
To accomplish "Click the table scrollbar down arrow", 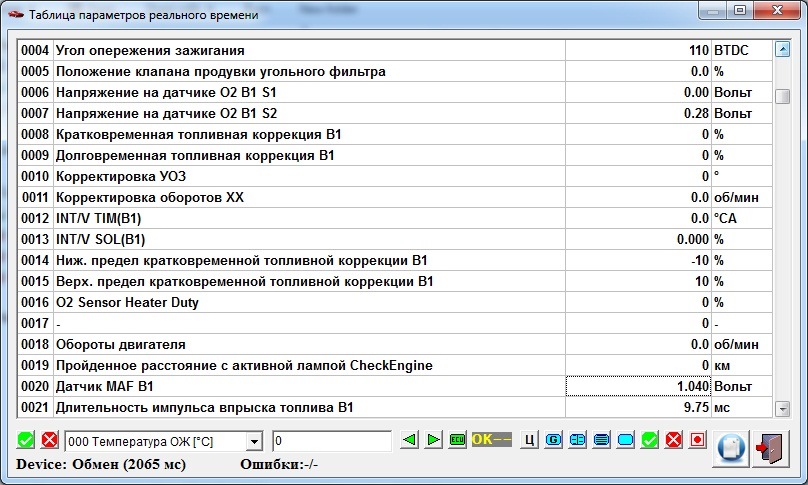I will [782, 409].
